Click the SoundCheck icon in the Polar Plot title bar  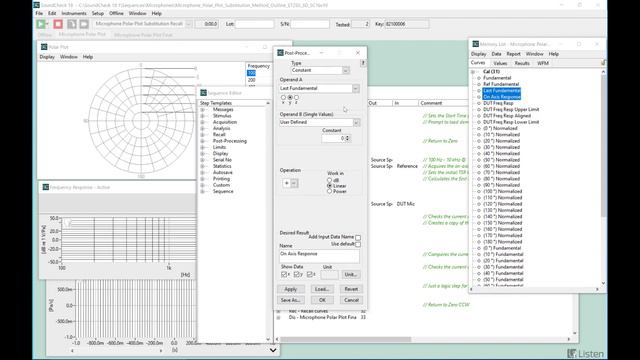(x=44, y=47)
